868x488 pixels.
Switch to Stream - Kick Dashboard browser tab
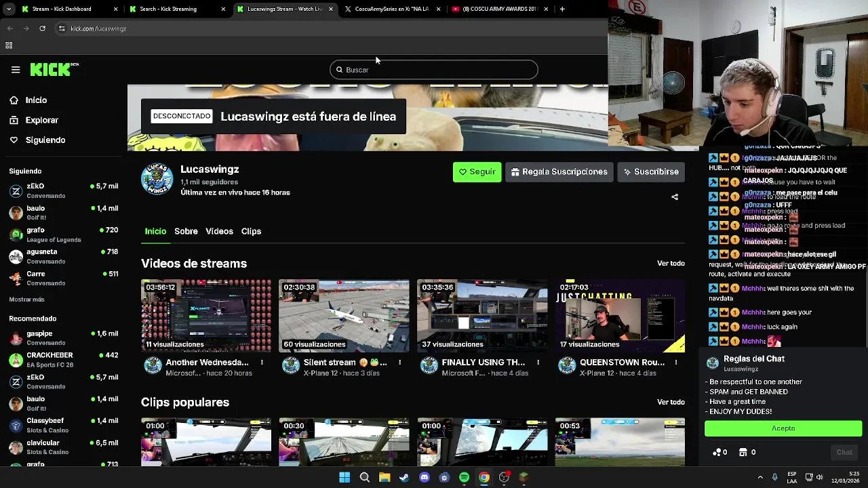tap(70, 9)
